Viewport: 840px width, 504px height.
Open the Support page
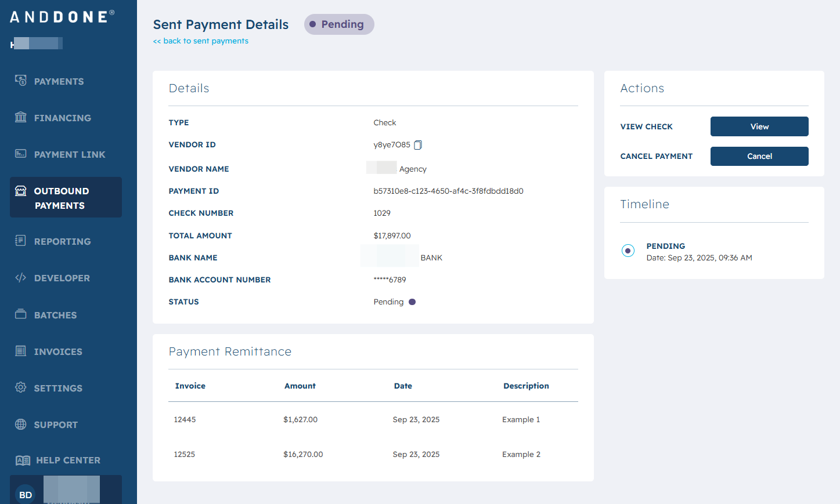point(56,425)
